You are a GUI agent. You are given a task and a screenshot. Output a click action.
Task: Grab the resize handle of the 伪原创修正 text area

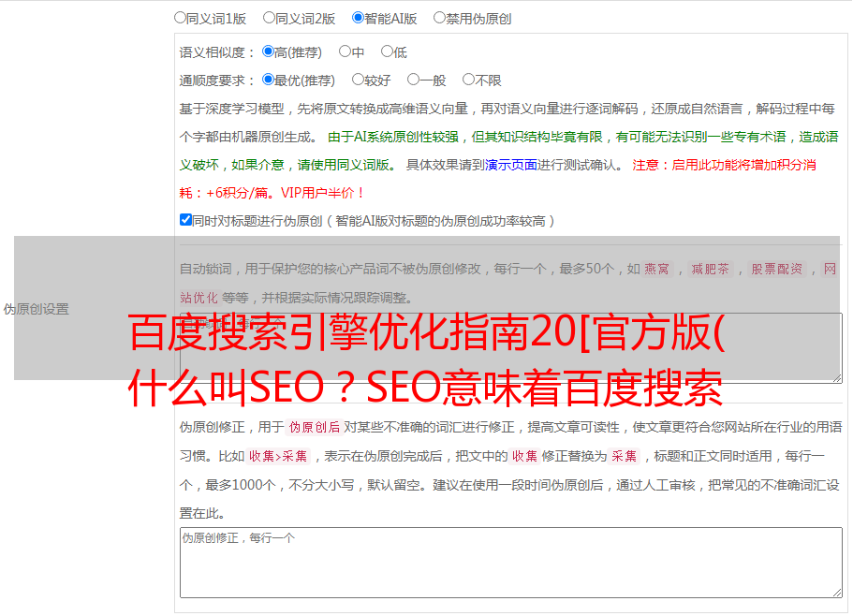click(837, 594)
